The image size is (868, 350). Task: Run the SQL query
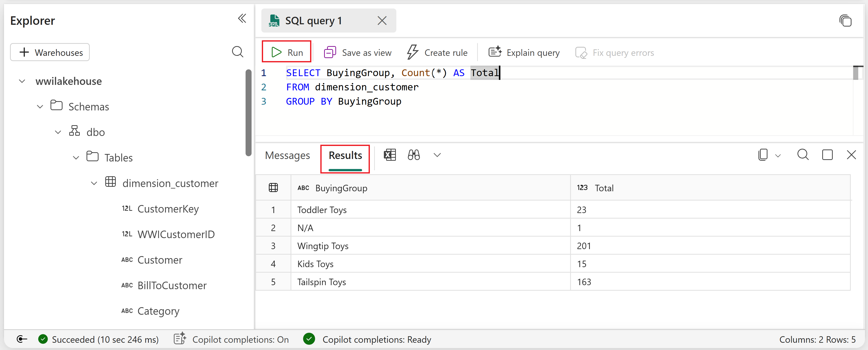(287, 53)
